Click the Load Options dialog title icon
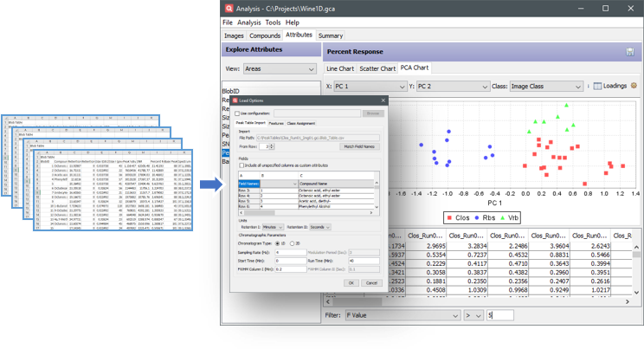 [235, 100]
